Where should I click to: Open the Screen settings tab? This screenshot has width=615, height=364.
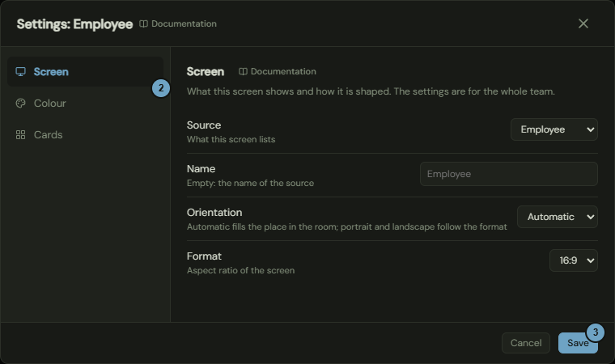[x=85, y=72]
